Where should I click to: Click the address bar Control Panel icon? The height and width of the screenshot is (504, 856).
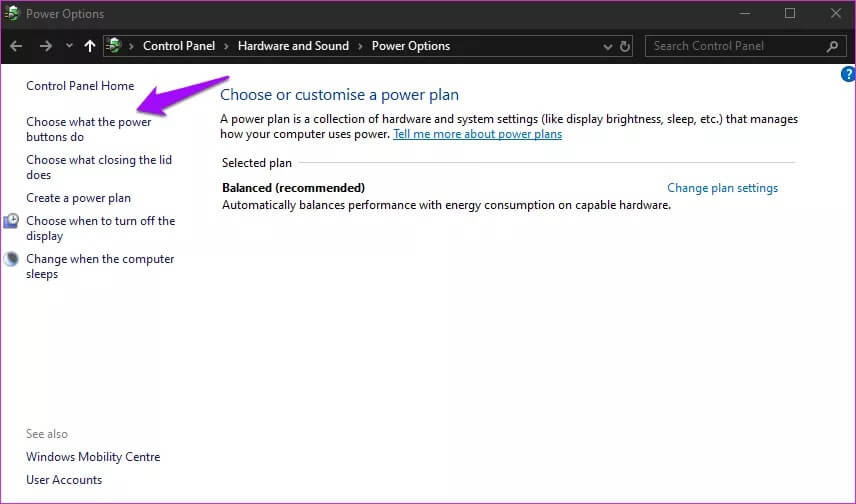(116, 46)
